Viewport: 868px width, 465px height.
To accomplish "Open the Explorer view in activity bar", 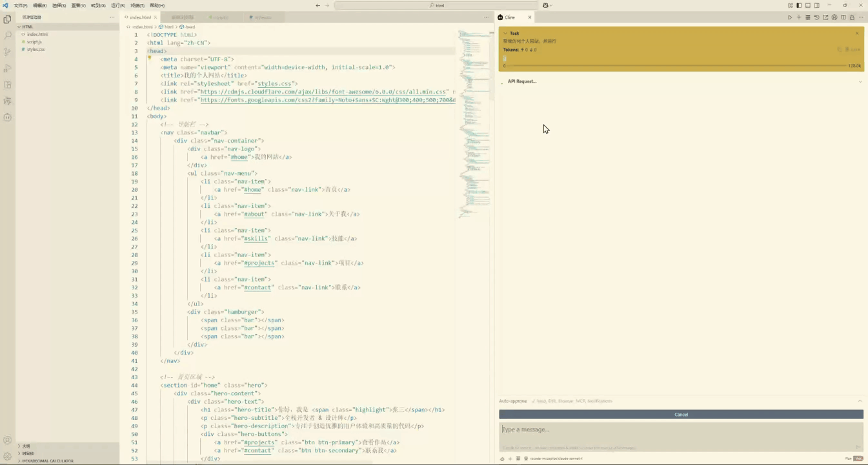I will coord(8,19).
